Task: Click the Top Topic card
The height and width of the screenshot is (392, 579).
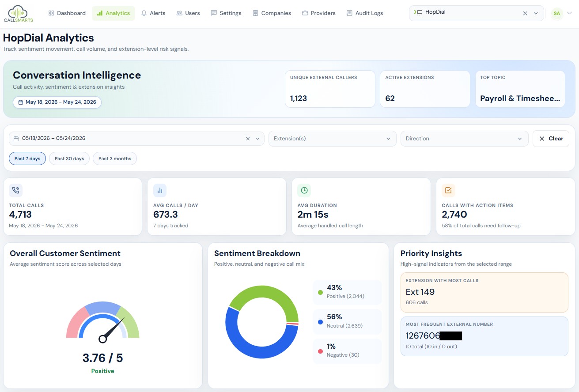Action: (x=520, y=89)
